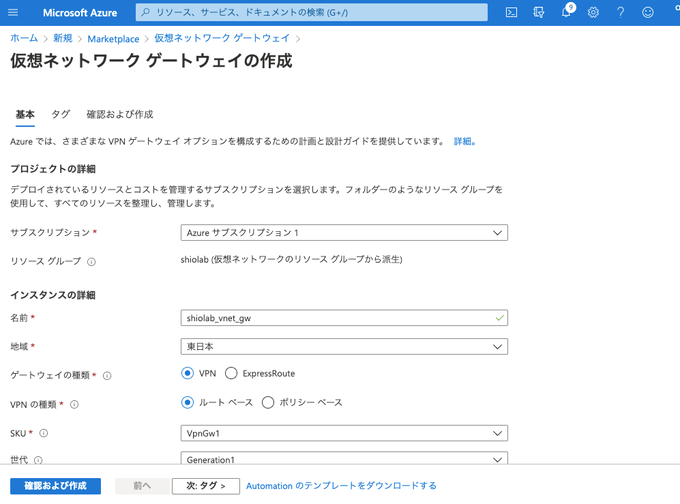Open notifications bell icon
This screenshot has width=680, height=504.
click(566, 12)
